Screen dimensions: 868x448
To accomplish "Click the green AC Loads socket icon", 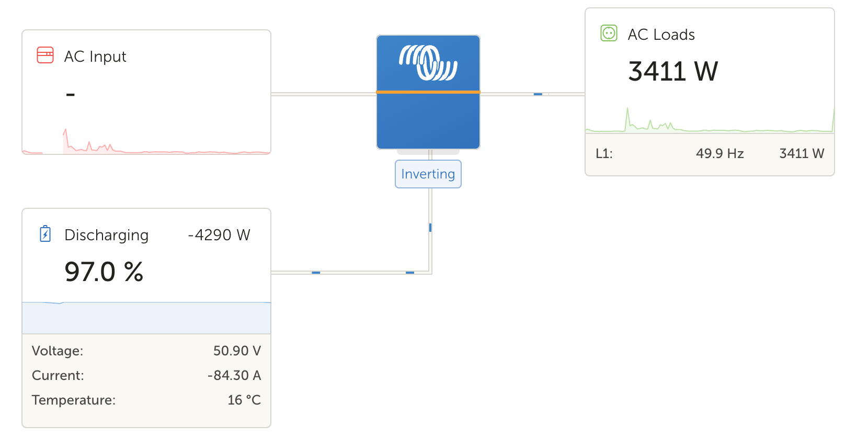I will 609,33.
